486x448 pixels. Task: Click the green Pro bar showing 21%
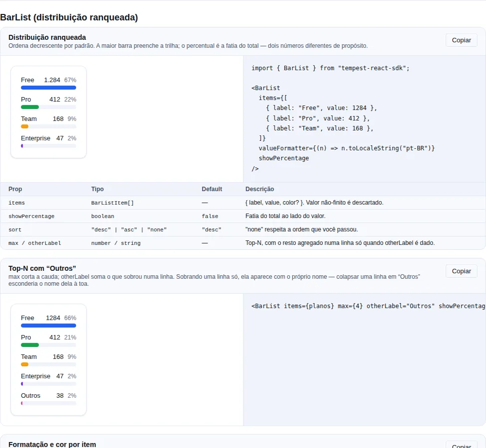pos(30,345)
